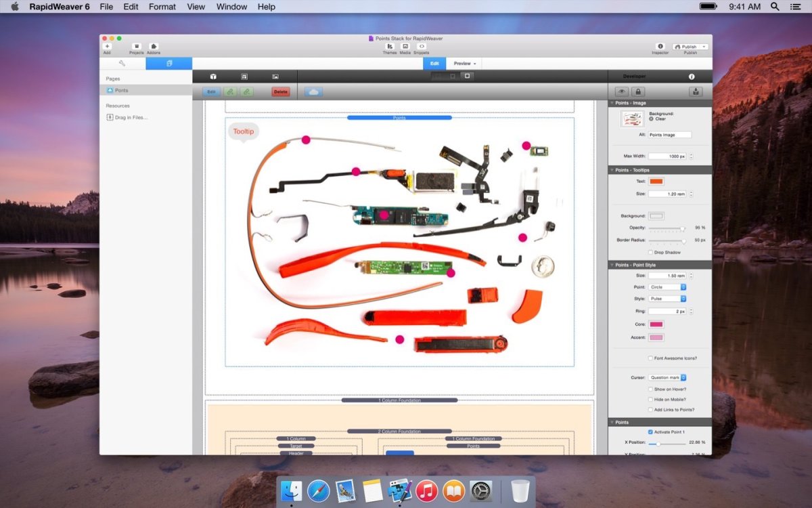The image size is (812, 508).
Task: Select the Edit mode tab
Action: [434, 64]
